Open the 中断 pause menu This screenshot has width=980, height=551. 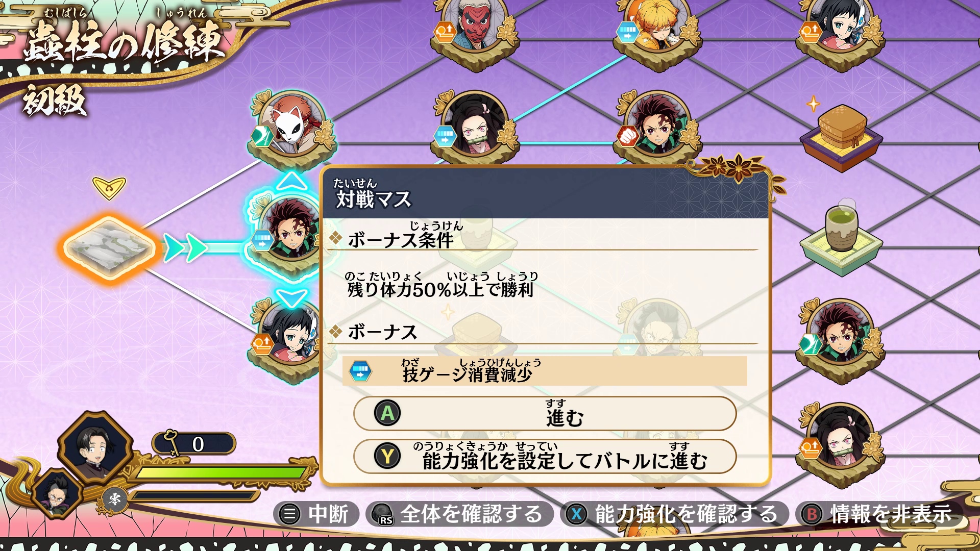[316, 514]
